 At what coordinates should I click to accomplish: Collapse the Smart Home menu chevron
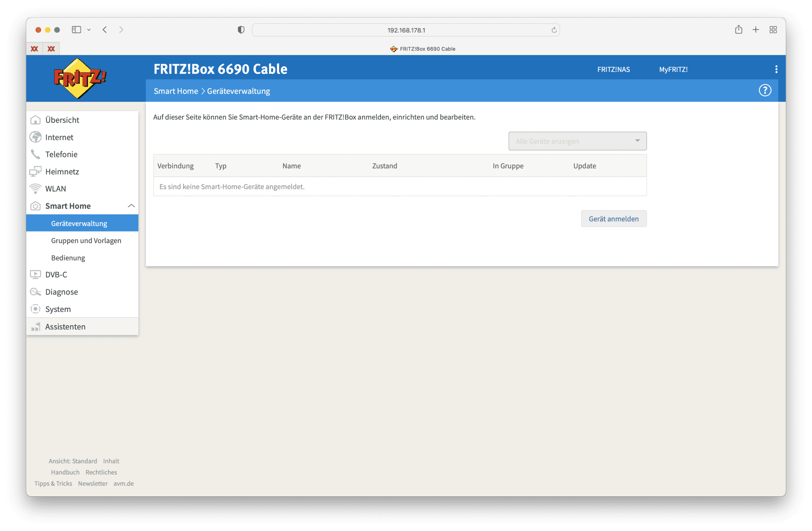coord(131,206)
